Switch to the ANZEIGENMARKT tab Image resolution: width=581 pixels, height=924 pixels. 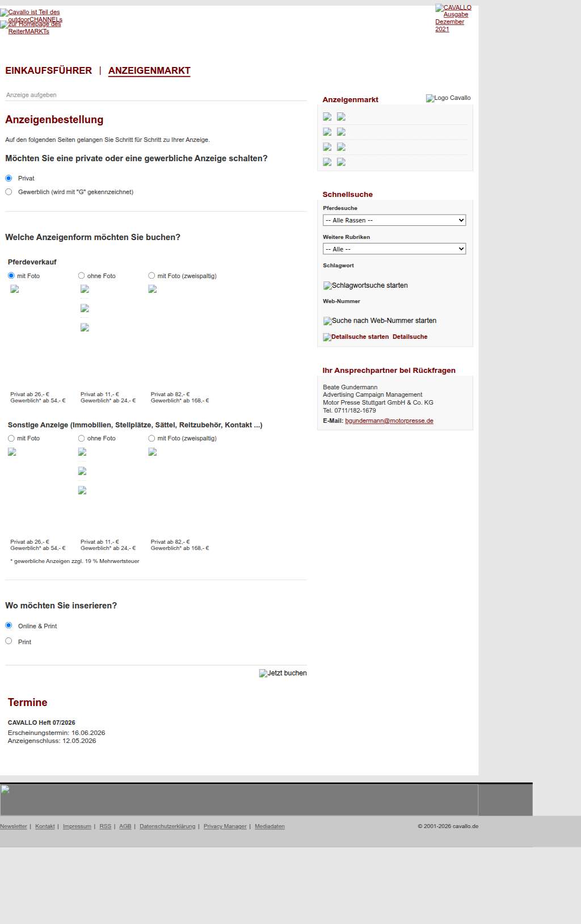tap(149, 70)
